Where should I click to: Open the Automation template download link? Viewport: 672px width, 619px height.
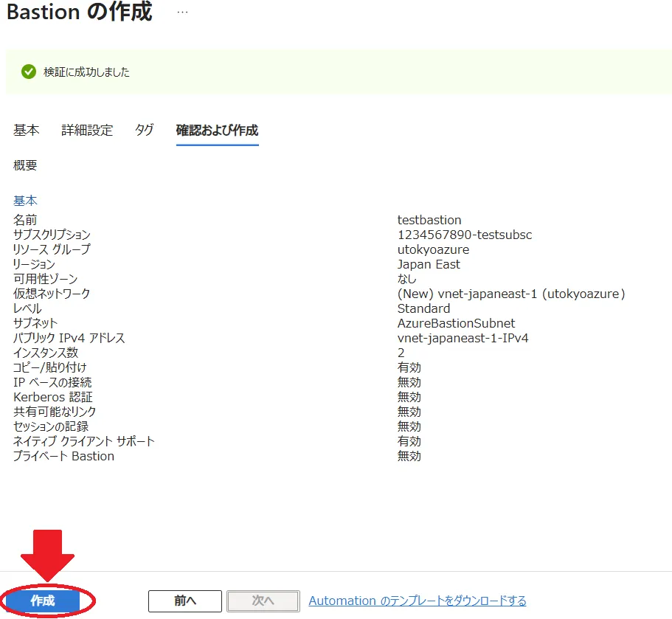pyautogui.click(x=417, y=601)
